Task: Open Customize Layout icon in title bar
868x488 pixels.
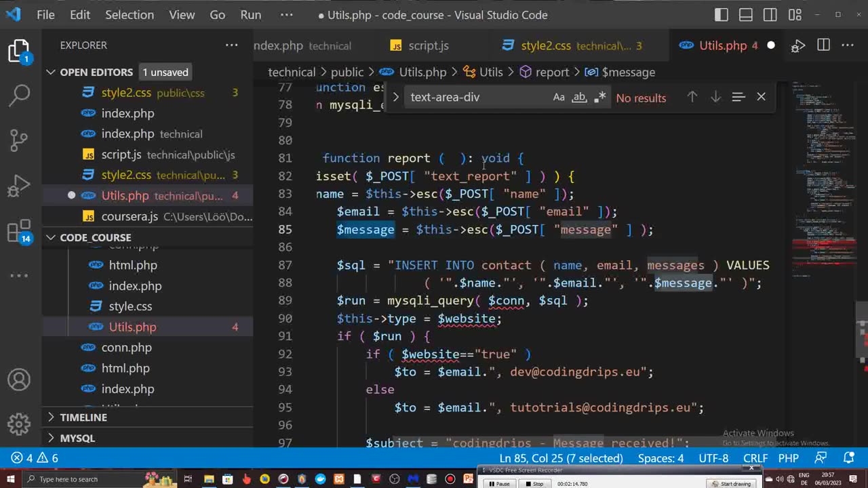Action: [795, 15]
